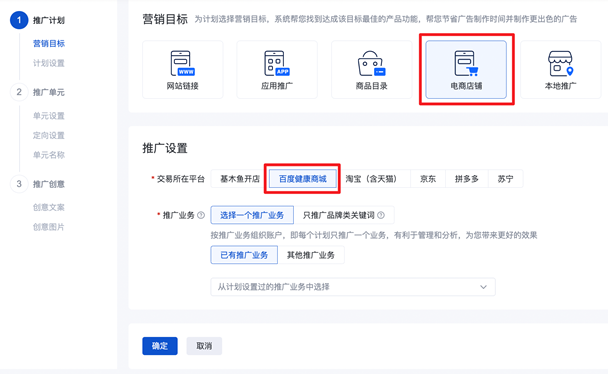Viewport: 608px width, 374px height.
Task: Click the blue 确定 button
Action: 160,346
